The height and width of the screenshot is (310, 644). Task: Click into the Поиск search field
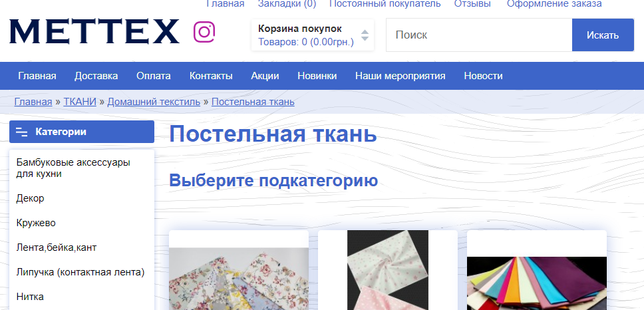478,35
